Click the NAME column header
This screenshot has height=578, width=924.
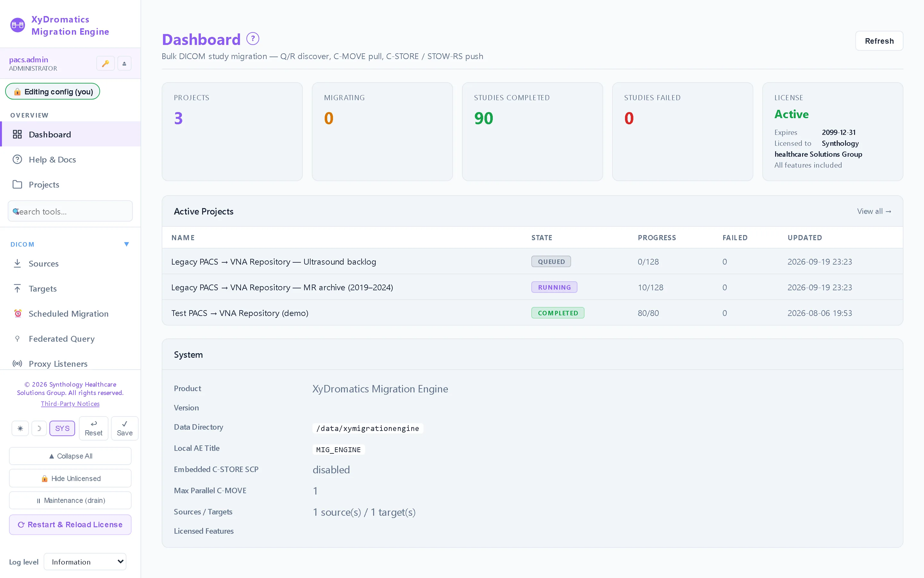183,238
